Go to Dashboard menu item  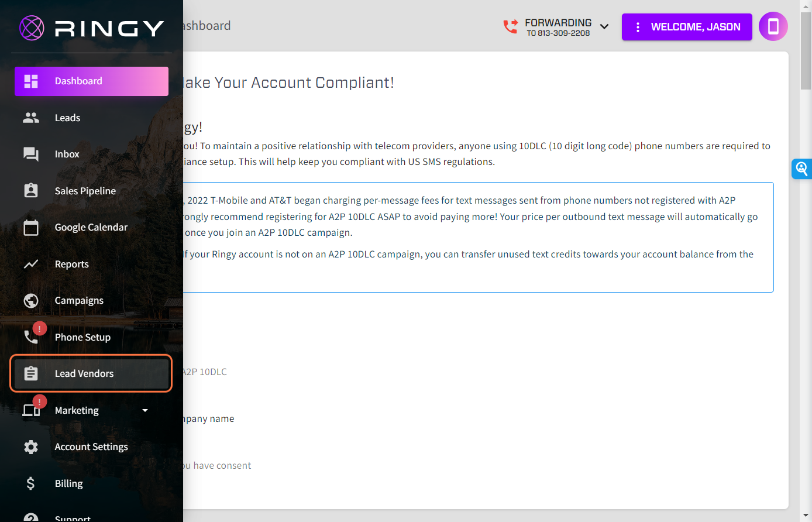[x=91, y=81]
